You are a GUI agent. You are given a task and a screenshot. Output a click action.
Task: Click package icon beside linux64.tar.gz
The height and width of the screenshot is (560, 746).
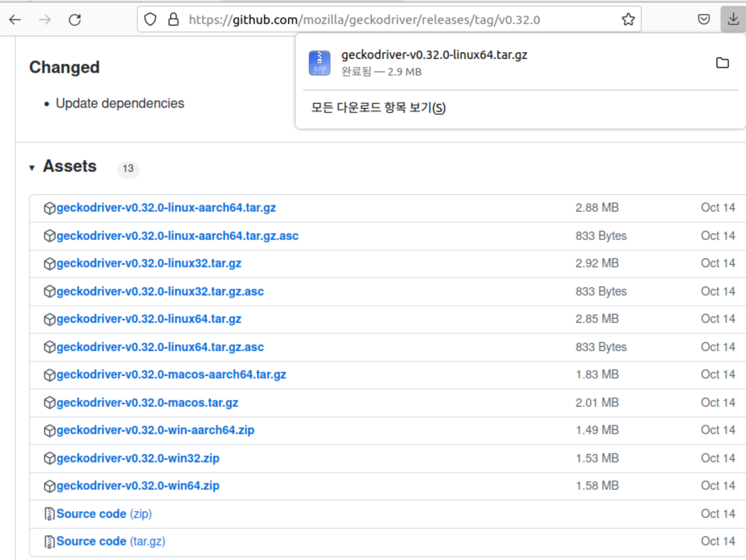tap(49, 319)
